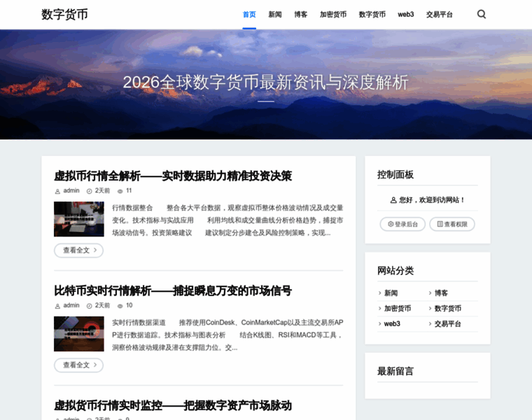Click list icon on 查看权限 button
The image size is (532, 420).
point(440,224)
